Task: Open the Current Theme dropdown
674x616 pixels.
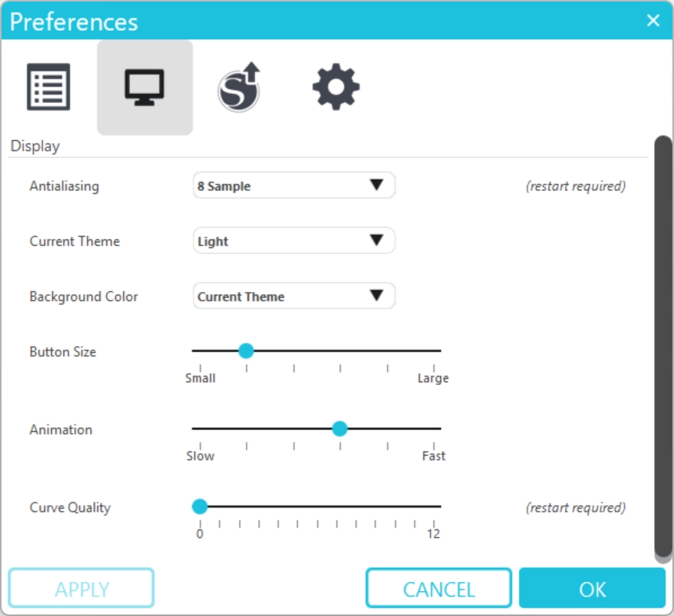Action: [x=293, y=241]
